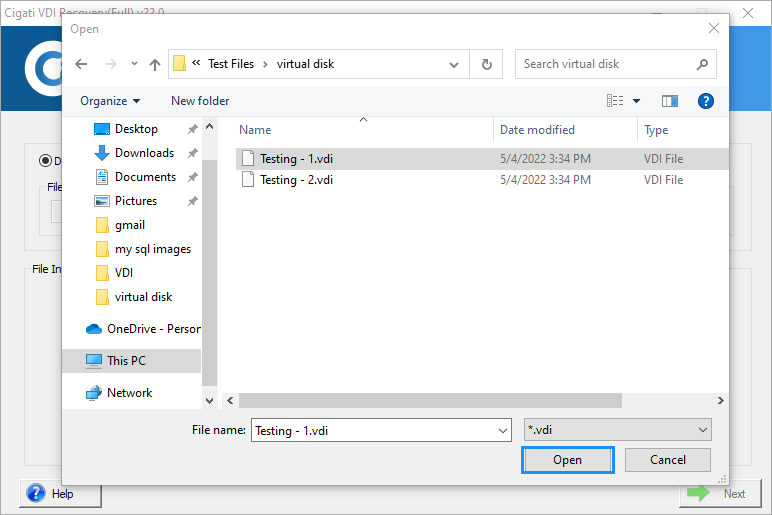Open the Organize menu

(110, 101)
